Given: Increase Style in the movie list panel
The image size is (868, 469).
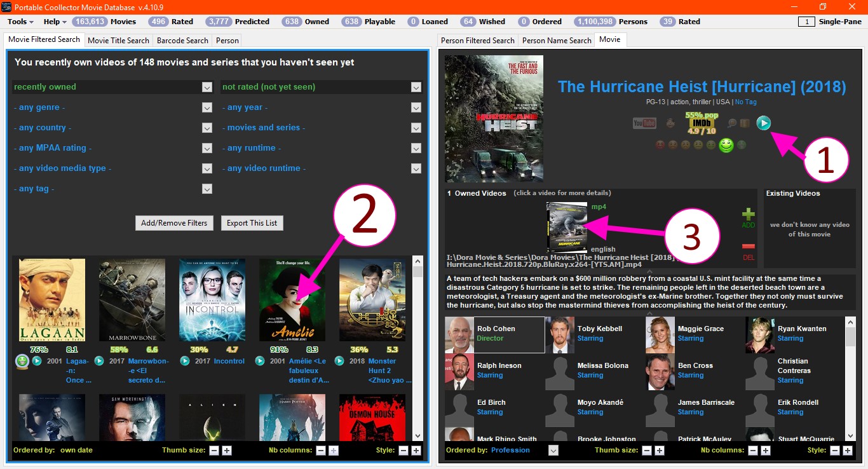Looking at the screenshot, I should [416, 450].
